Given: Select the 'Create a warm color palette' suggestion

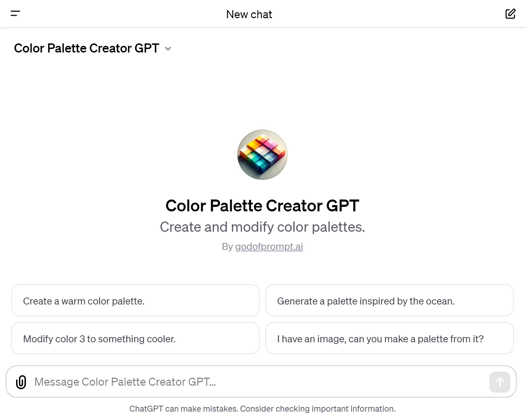Looking at the screenshot, I should click(135, 301).
